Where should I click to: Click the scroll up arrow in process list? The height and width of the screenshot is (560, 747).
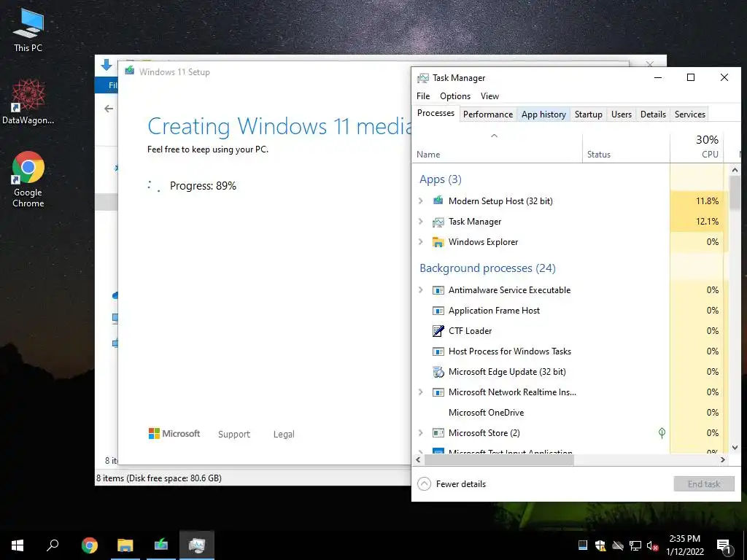click(735, 170)
